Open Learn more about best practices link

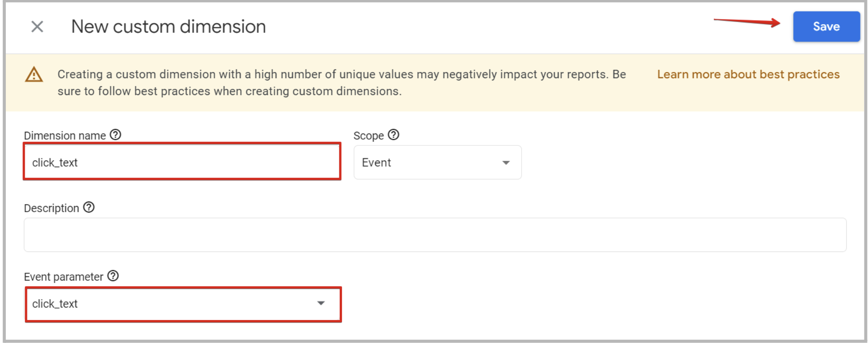pos(748,74)
